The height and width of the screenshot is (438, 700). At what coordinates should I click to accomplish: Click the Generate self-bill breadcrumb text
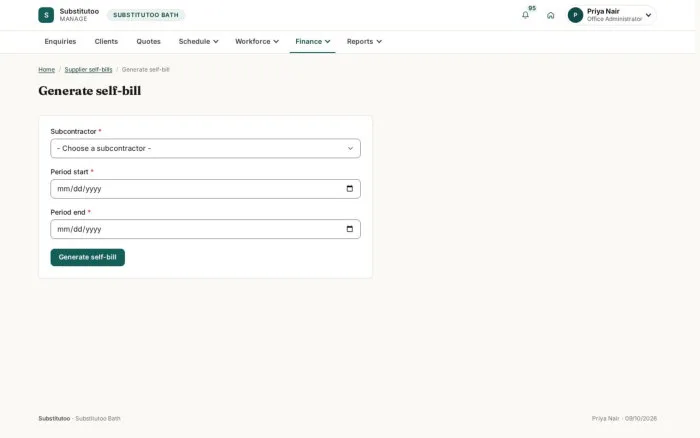click(146, 70)
